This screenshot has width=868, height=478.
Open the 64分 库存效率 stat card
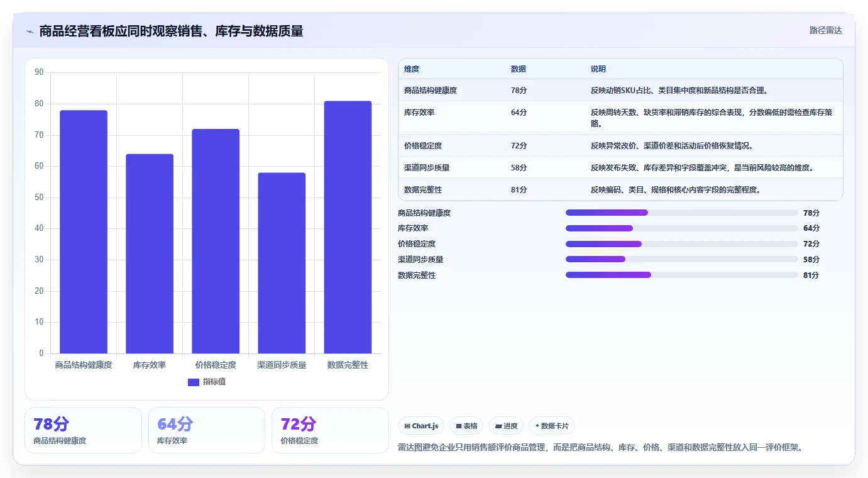point(207,430)
